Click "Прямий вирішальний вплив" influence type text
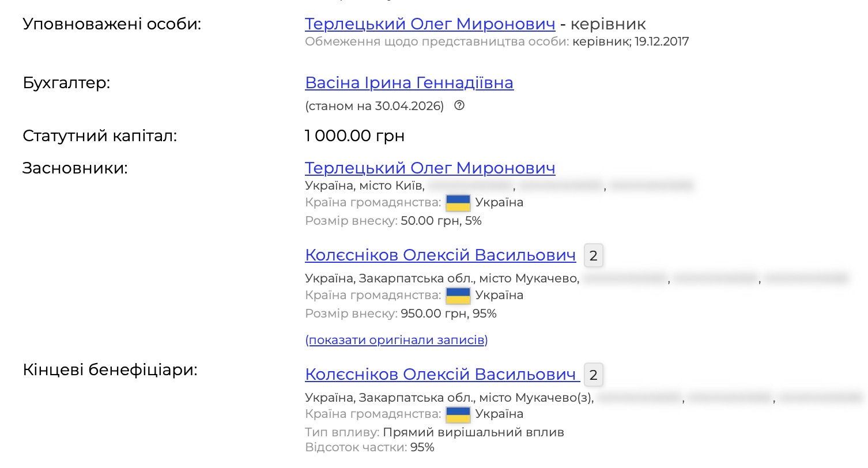 [x=474, y=432]
